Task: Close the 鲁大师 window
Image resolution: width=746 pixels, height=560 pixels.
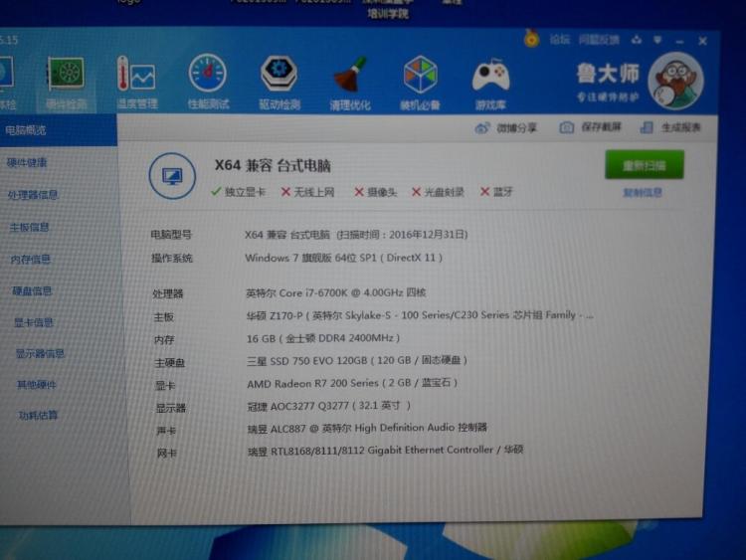Action: click(x=702, y=42)
